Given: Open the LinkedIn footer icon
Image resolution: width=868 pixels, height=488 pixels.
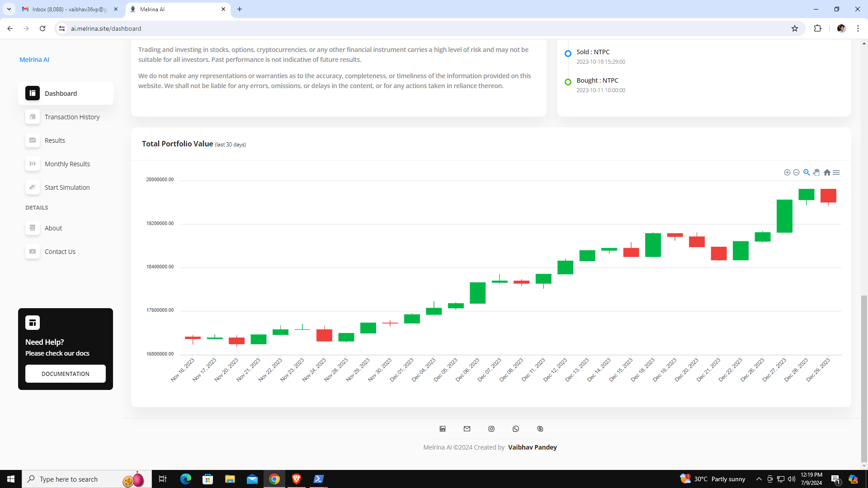Looking at the screenshot, I should click(x=443, y=429).
